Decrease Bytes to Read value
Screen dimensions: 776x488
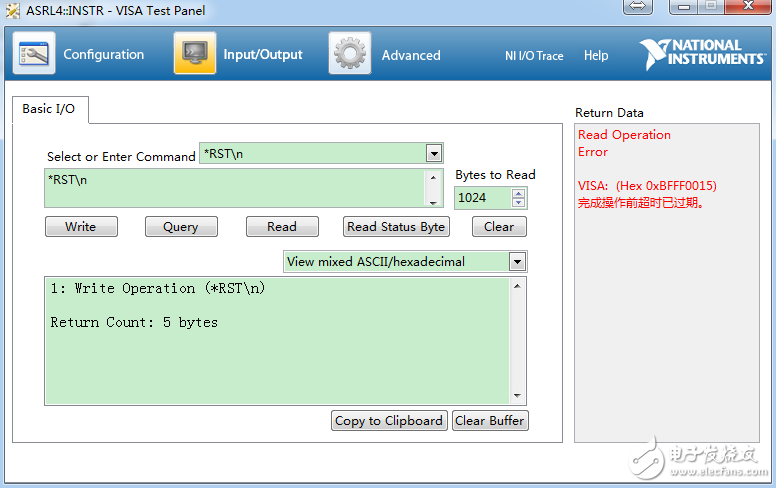coord(518,202)
